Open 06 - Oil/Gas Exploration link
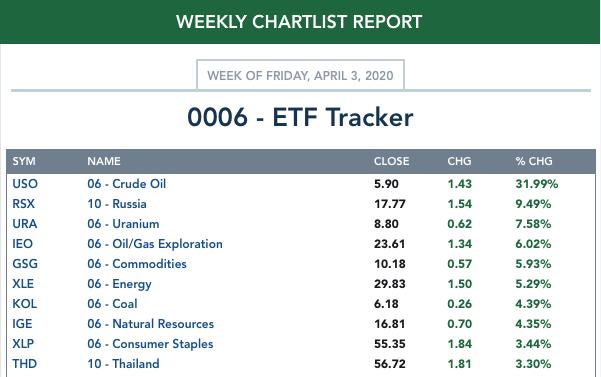Viewport: 601px width, 377px height. (x=155, y=244)
